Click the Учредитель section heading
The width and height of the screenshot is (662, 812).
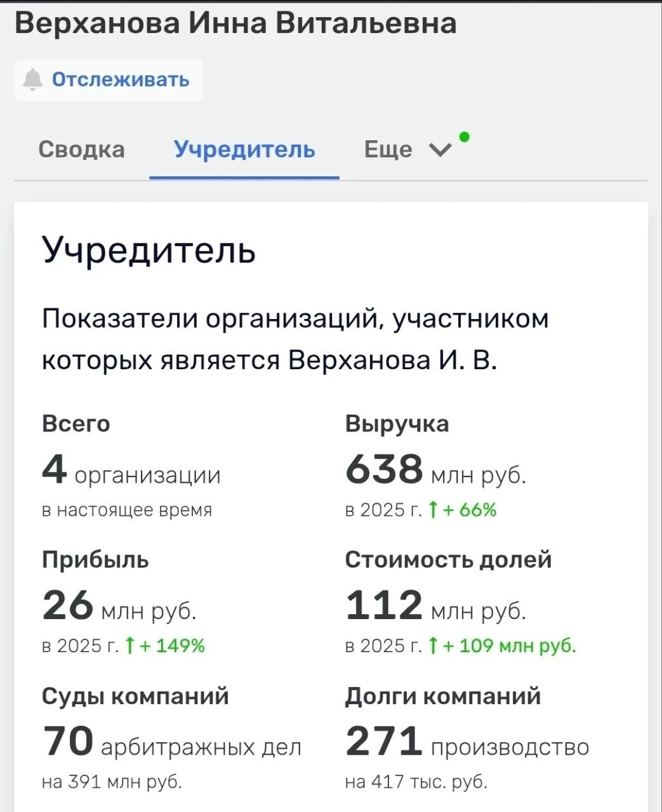point(149,249)
